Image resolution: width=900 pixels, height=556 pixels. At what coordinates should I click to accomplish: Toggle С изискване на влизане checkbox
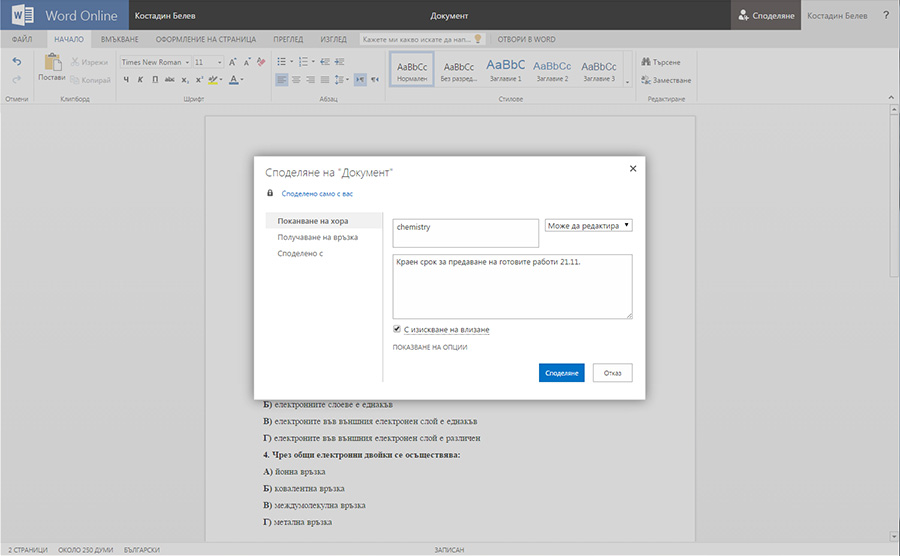point(396,329)
